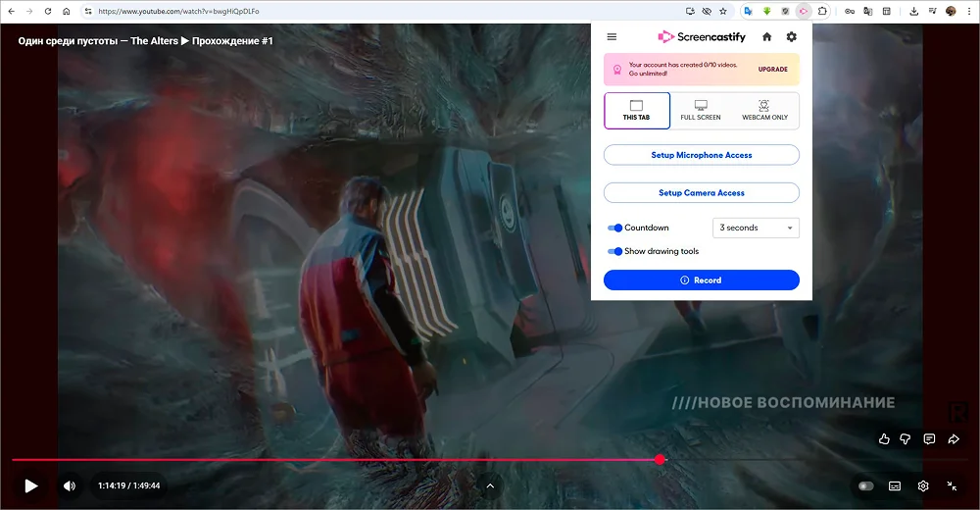This screenshot has width=980, height=510.
Task: Toggle subtitles captions button
Action: tap(895, 485)
